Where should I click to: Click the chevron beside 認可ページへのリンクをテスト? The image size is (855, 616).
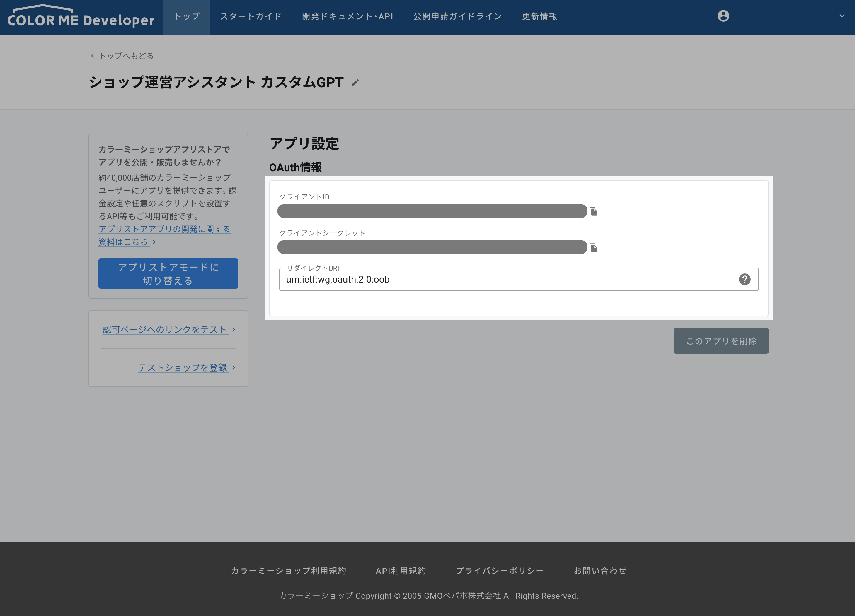tap(234, 329)
